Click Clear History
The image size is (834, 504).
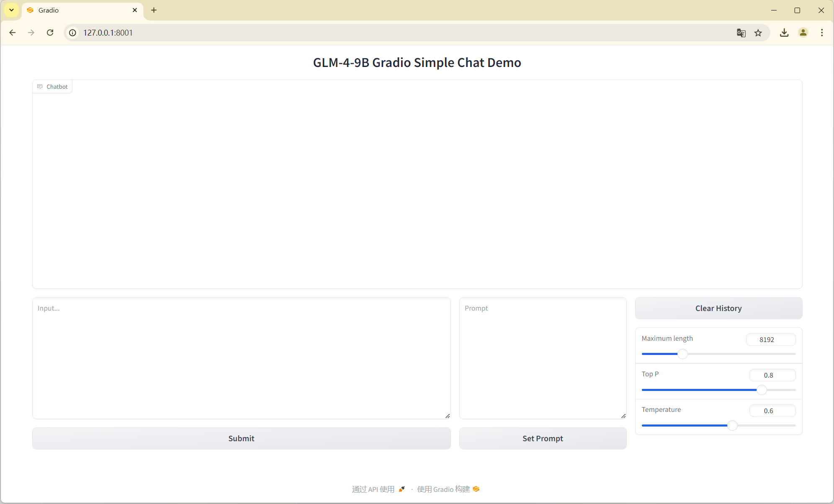click(x=718, y=308)
